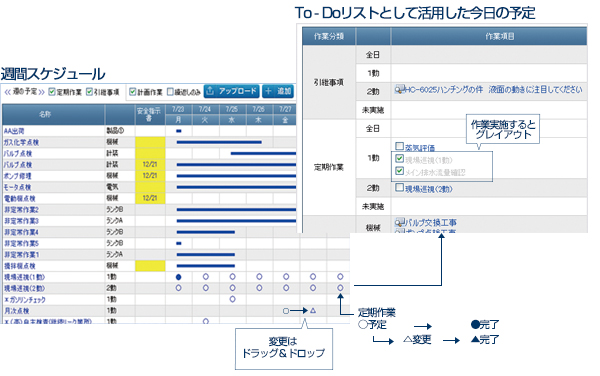
Task: Open the ポンプ修理 schedule entry
Action: [18, 176]
